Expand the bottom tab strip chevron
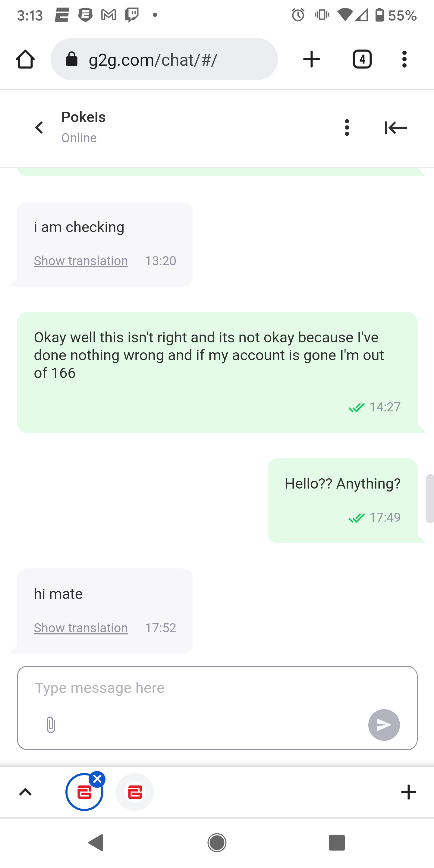This screenshot has height=868, width=434. pyautogui.click(x=25, y=792)
